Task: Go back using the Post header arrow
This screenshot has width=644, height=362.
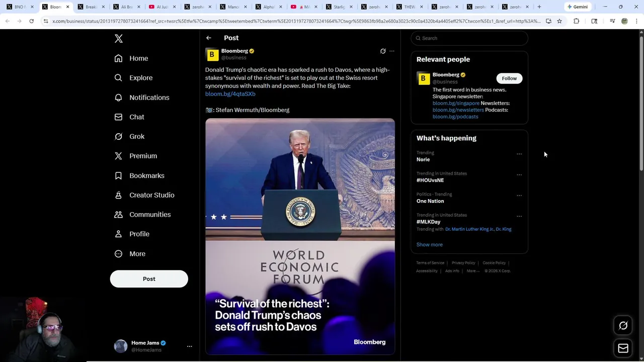Action: [209, 38]
